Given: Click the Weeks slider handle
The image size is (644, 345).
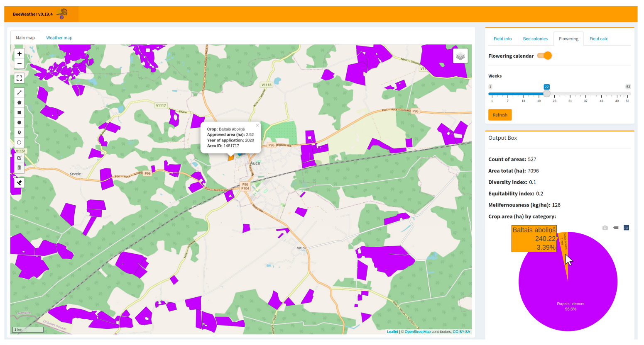Looking at the screenshot, I should (547, 94).
